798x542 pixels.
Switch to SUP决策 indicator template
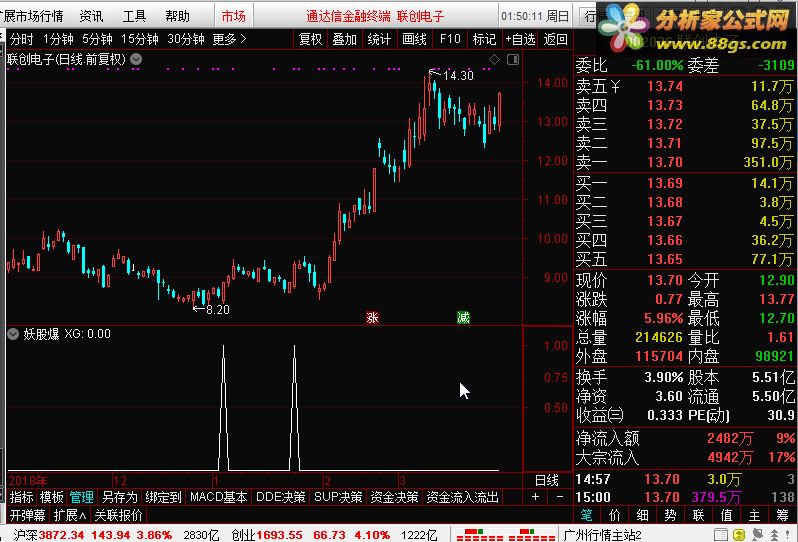(x=338, y=497)
